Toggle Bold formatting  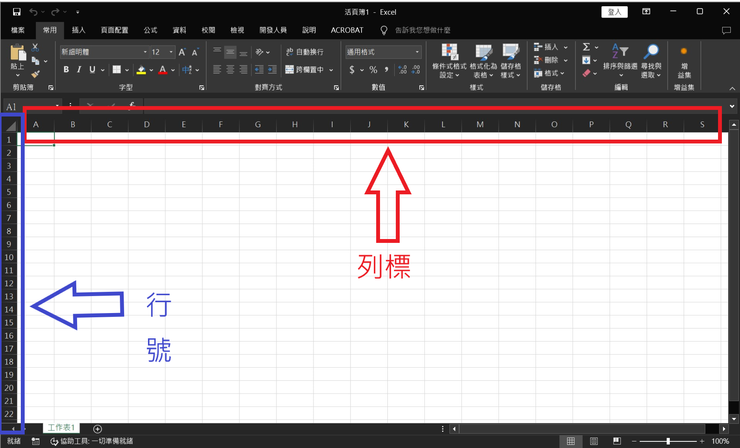point(66,69)
